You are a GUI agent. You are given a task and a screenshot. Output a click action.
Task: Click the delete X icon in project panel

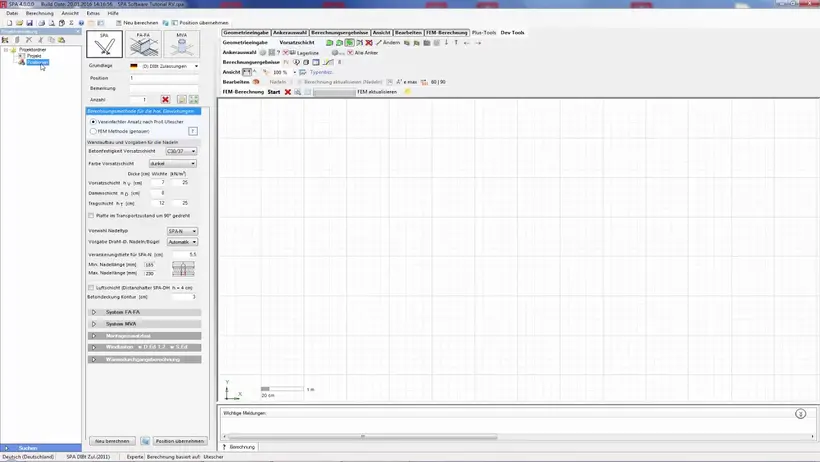click(29, 40)
